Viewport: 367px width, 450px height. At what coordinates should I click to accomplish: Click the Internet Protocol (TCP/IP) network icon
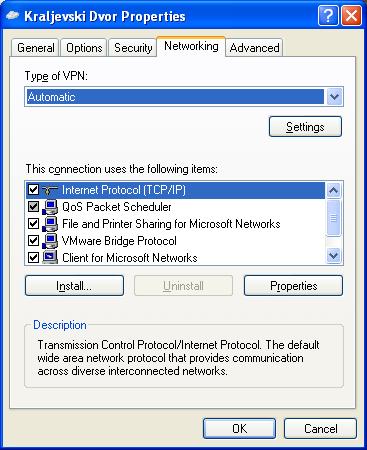coord(50,190)
